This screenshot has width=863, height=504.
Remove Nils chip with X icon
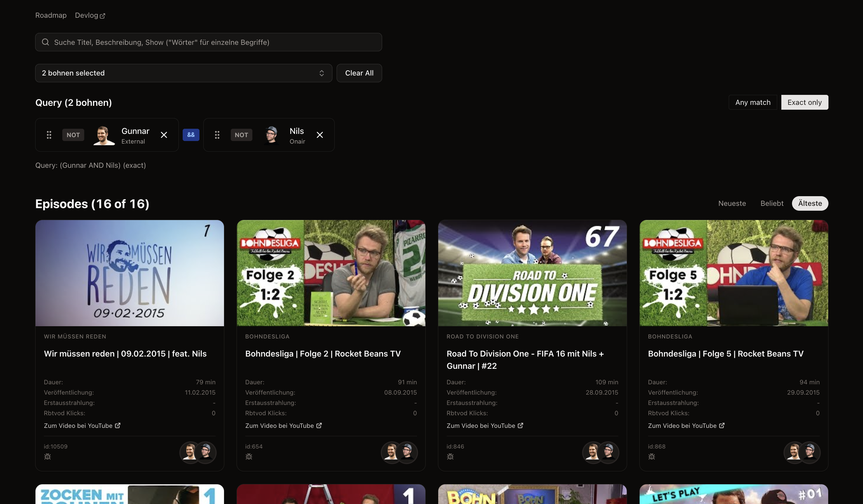[320, 135]
